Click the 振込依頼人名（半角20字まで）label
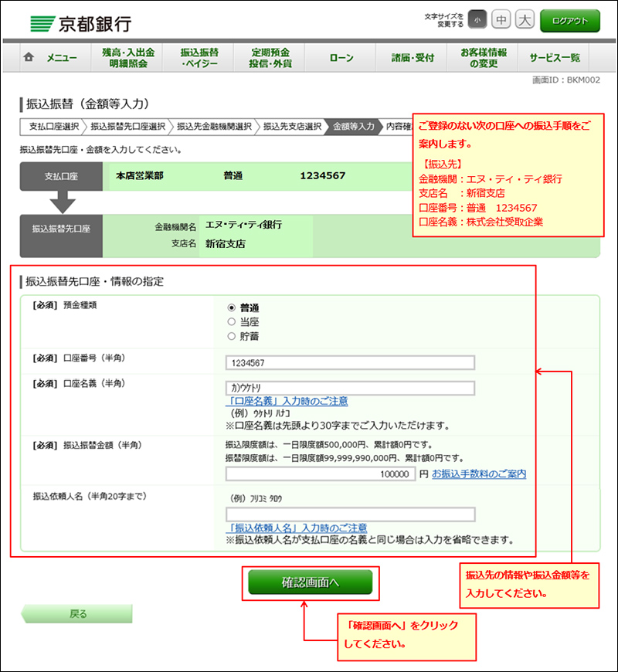The image size is (618, 672). click(x=90, y=496)
